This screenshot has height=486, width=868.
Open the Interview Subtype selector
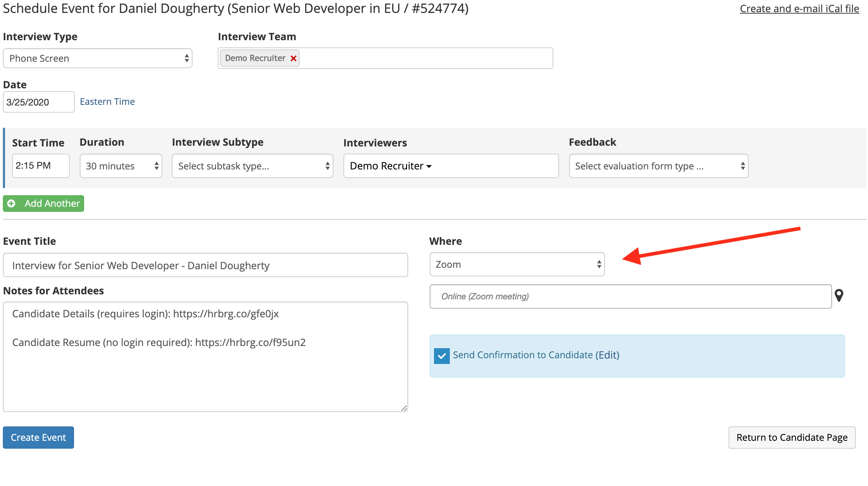(x=252, y=165)
